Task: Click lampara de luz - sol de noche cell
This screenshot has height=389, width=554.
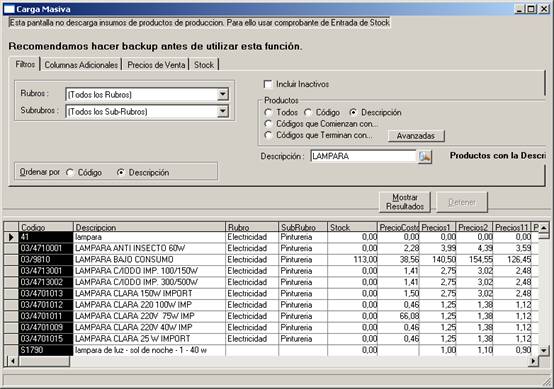Action: [x=149, y=350]
